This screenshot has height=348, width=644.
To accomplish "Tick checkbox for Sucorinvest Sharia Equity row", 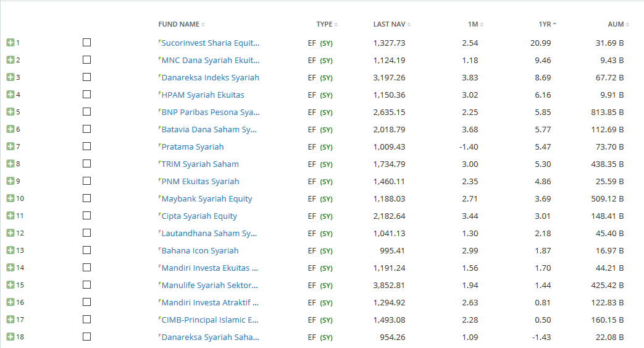I will tap(86, 43).
